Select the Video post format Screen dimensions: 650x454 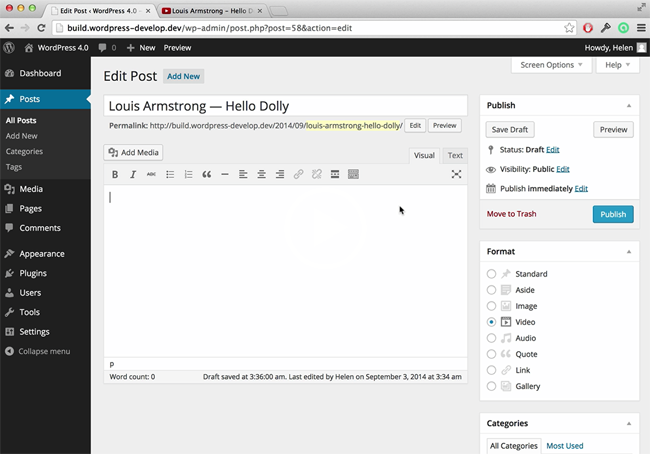[491, 322]
